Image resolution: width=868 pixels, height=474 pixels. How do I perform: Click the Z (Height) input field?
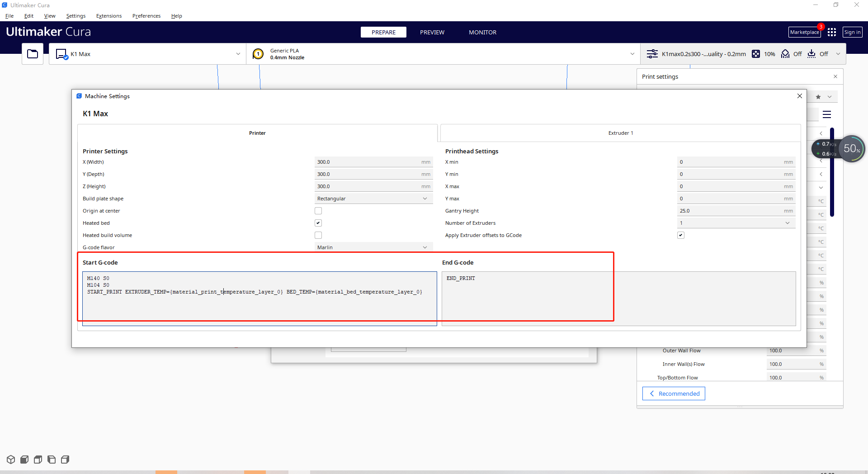(373, 186)
